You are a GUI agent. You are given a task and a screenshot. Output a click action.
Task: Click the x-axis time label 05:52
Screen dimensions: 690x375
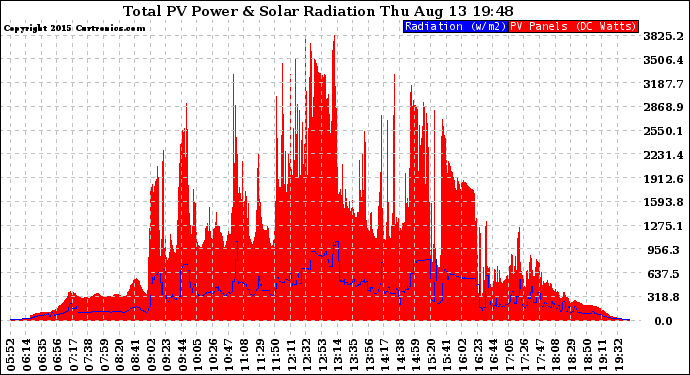(x=11, y=355)
